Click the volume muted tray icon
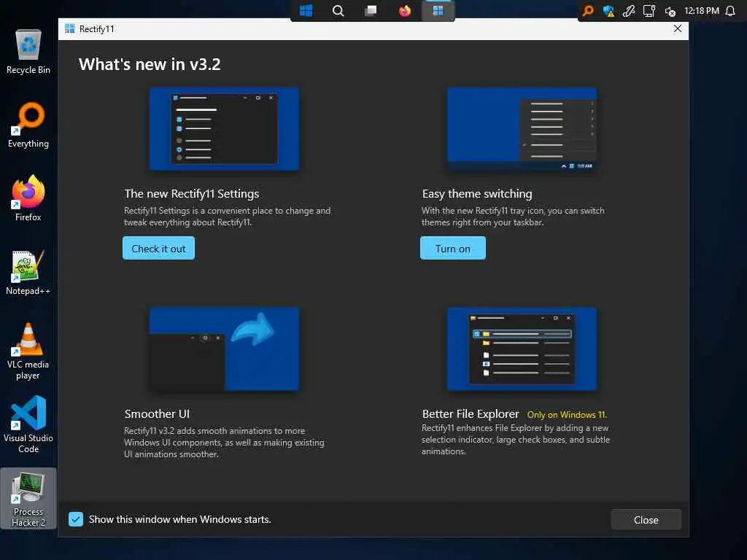Viewport: 747px width, 560px height. pos(670,11)
